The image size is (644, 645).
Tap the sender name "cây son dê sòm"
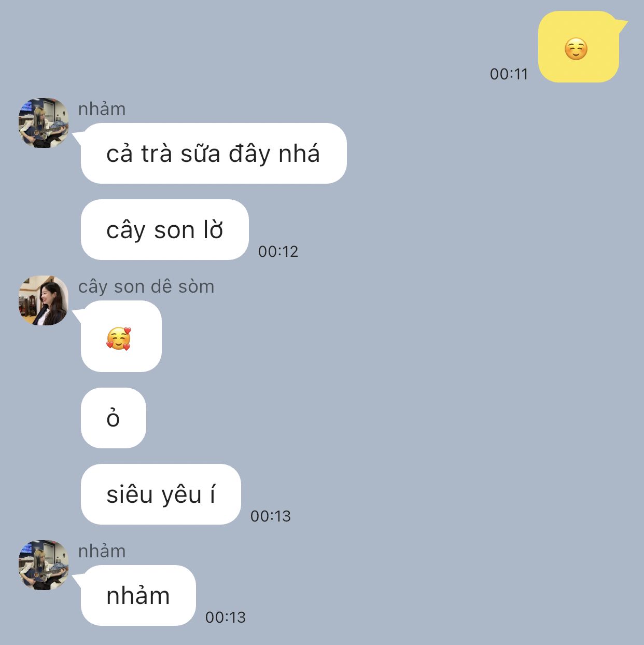pos(146,286)
